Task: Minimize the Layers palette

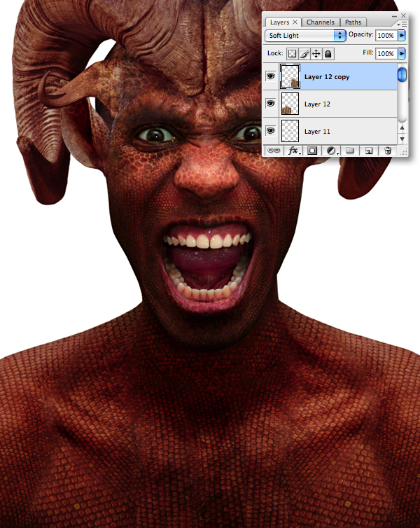Action: [394, 16]
